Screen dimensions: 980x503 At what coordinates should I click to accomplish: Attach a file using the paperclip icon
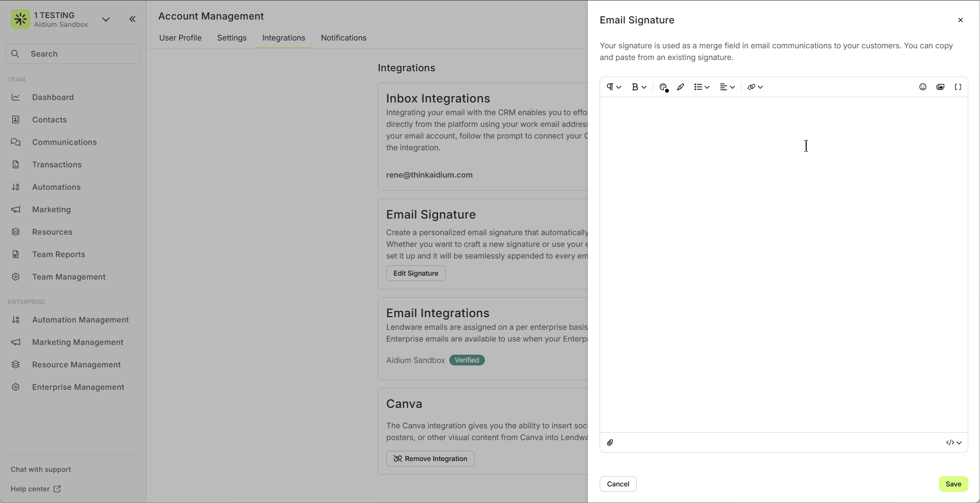(x=610, y=443)
